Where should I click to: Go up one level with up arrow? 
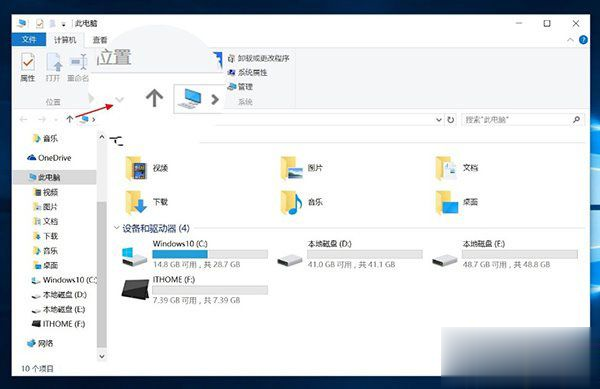[x=69, y=119]
